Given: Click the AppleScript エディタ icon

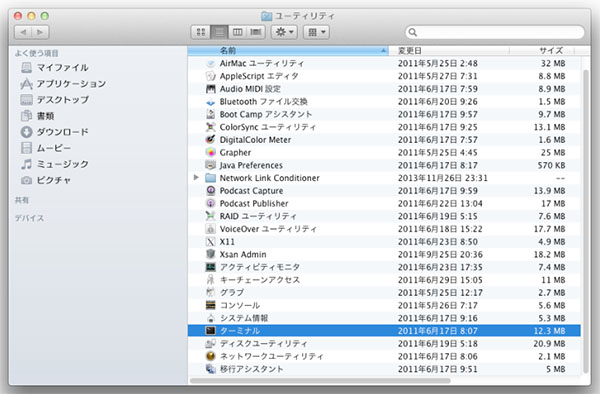Looking at the screenshot, I should [210, 76].
